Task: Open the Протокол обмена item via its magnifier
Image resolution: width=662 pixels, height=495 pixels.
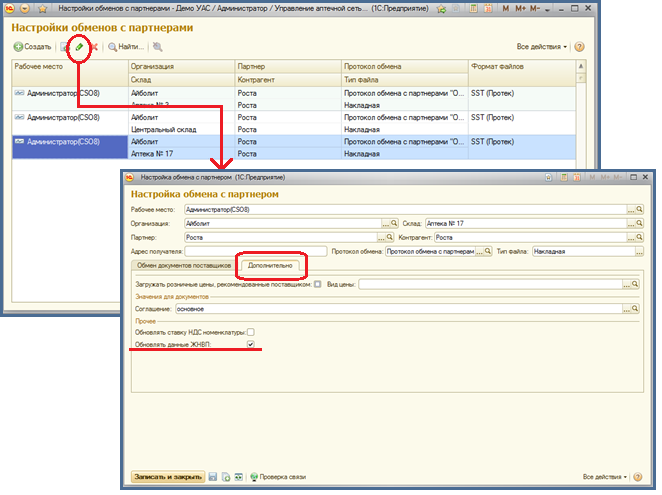Action: (x=488, y=251)
